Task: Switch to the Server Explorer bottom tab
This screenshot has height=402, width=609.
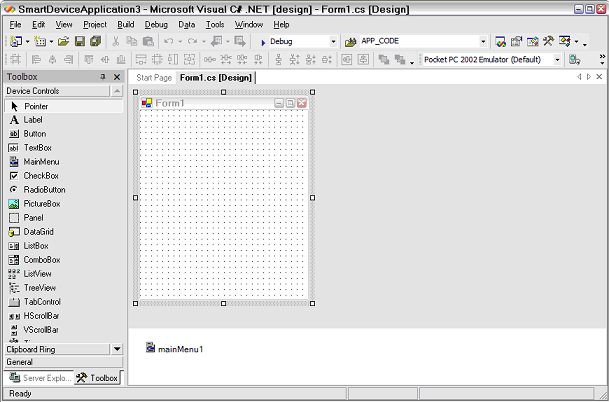Action: (40, 378)
